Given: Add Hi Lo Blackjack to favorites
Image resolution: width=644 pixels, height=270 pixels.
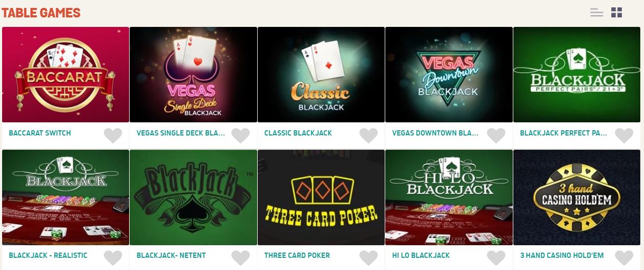Looking at the screenshot, I should [496, 258].
